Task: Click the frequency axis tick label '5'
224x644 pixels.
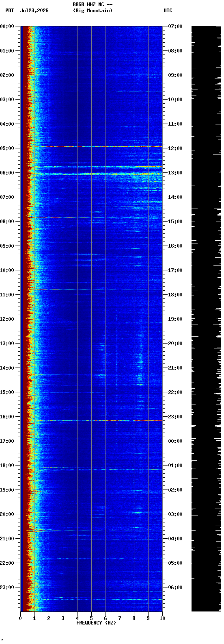Action: point(91,618)
